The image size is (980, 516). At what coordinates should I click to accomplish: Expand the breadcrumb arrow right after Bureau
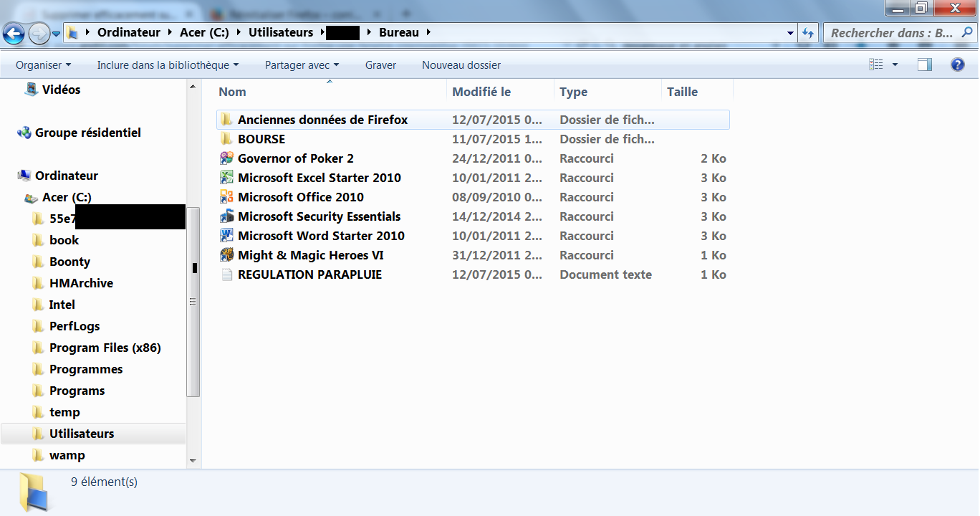(x=428, y=32)
